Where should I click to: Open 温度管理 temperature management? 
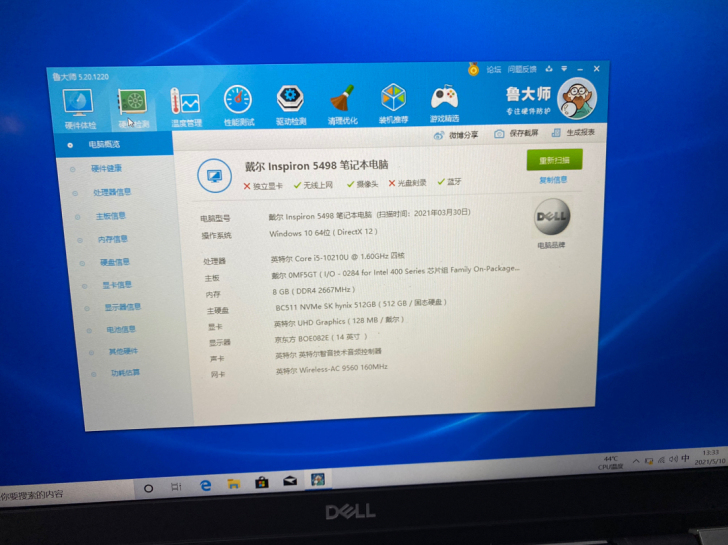point(186,107)
